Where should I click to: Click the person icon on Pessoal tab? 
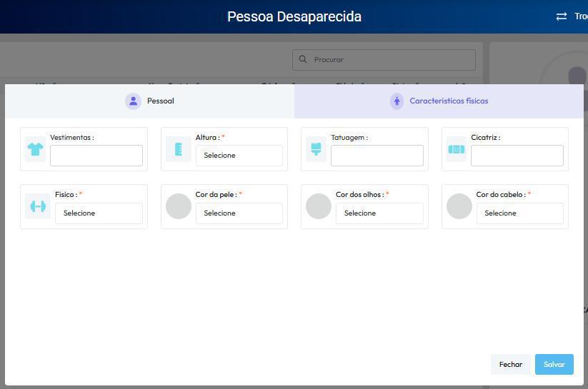point(133,101)
